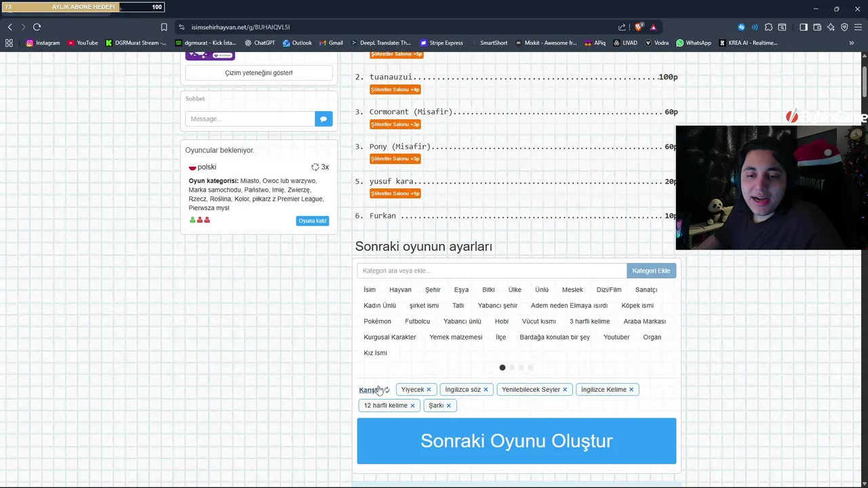Join the polski game with Oyuna katıl
868x488 pixels.
point(313,220)
